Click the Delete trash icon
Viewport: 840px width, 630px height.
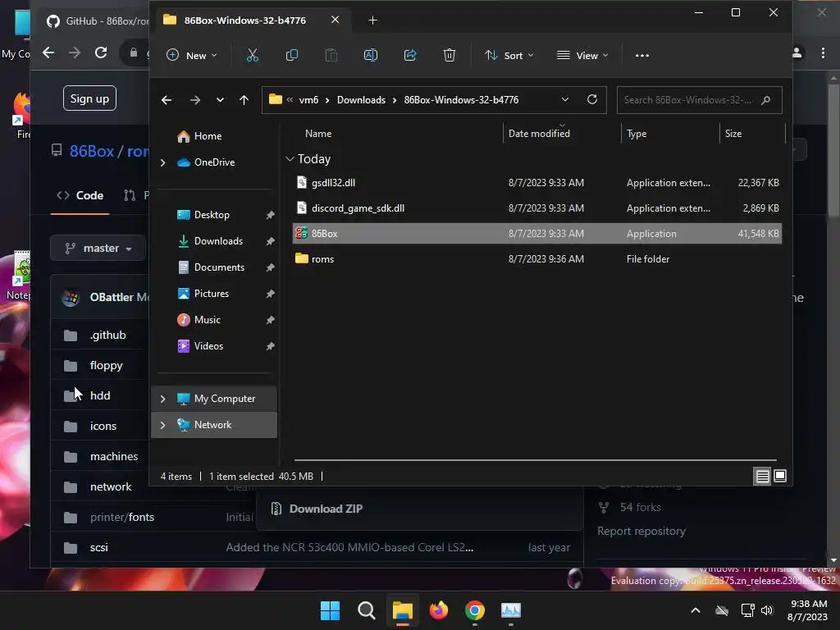click(450, 55)
